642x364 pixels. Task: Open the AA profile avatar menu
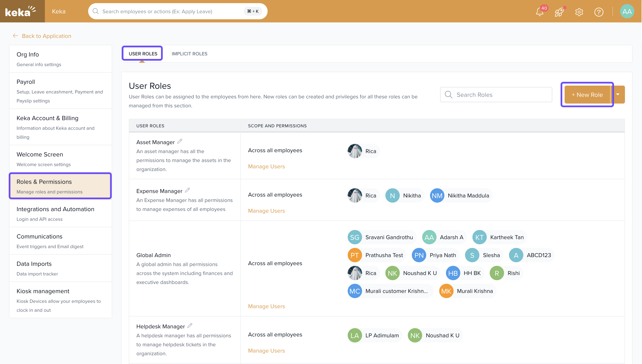[x=627, y=11]
